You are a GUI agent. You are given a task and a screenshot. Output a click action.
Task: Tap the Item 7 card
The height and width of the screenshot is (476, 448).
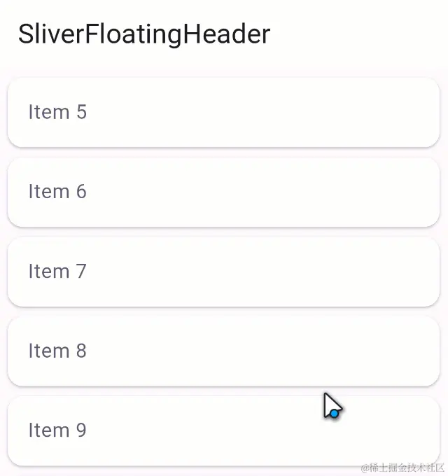pos(224,272)
